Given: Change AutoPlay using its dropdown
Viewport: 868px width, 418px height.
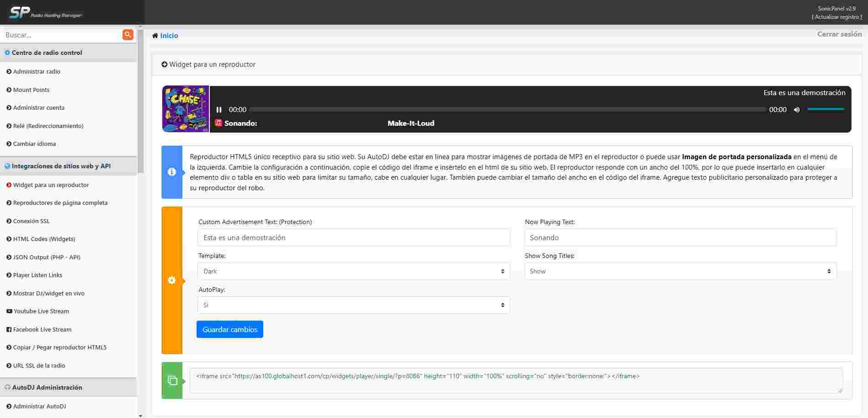Looking at the screenshot, I should point(353,305).
